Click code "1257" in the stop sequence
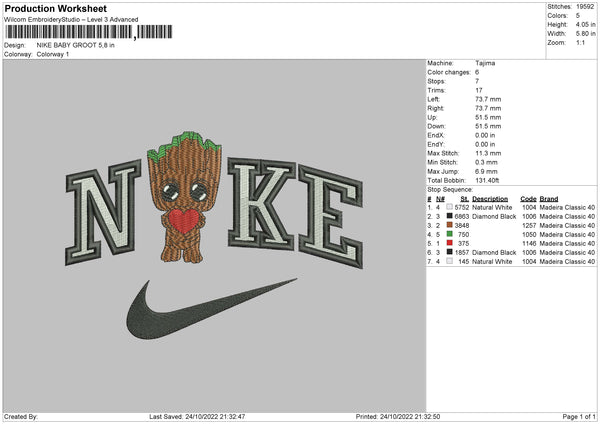The image size is (600, 424). click(529, 225)
